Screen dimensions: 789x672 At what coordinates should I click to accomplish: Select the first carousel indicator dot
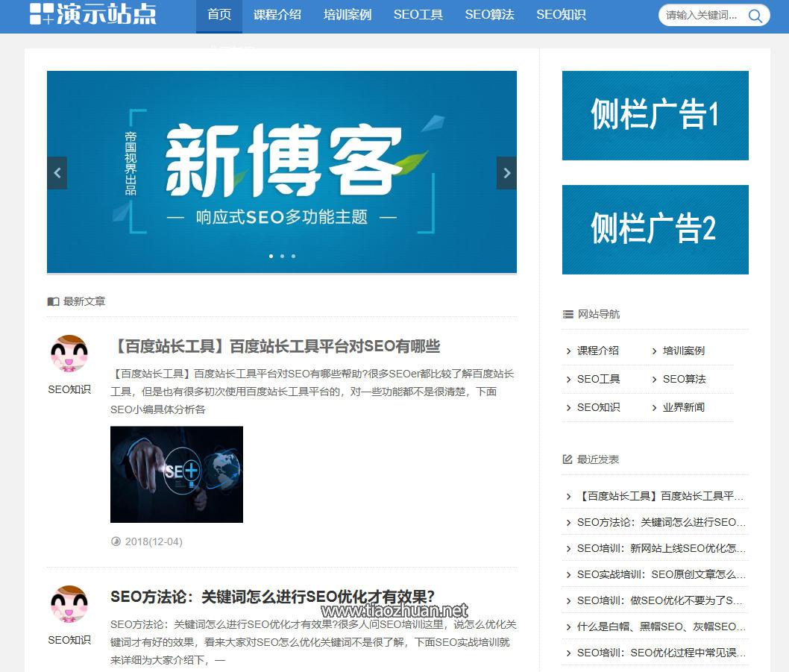pos(271,256)
